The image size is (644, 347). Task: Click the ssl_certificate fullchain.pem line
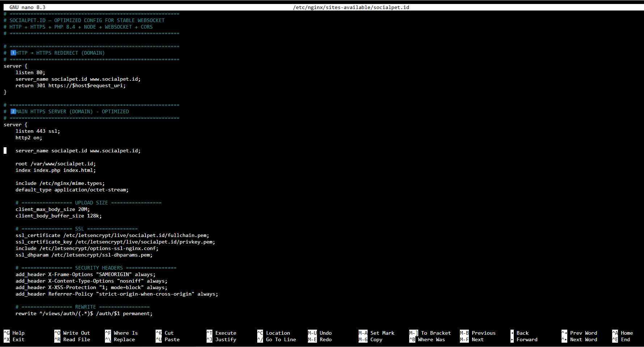(x=112, y=235)
